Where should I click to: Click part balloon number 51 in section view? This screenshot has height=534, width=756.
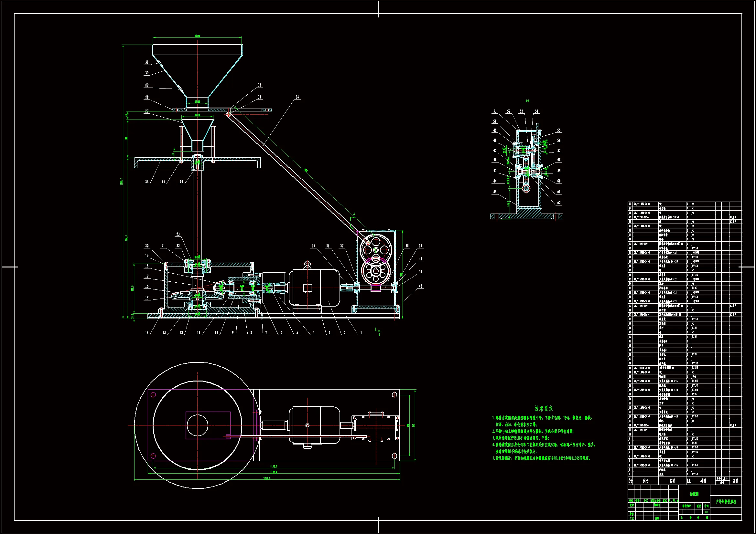click(x=495, y=111)
